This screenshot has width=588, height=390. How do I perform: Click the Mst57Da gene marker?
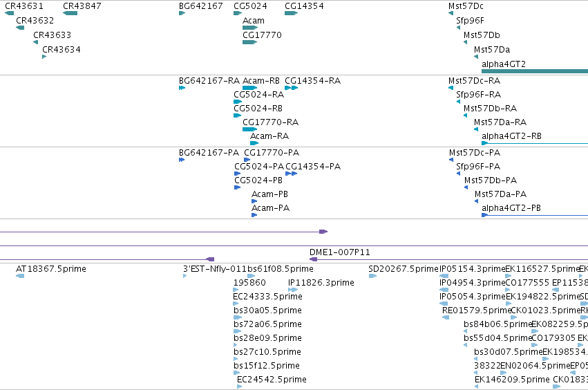click(x=476, y=57)
